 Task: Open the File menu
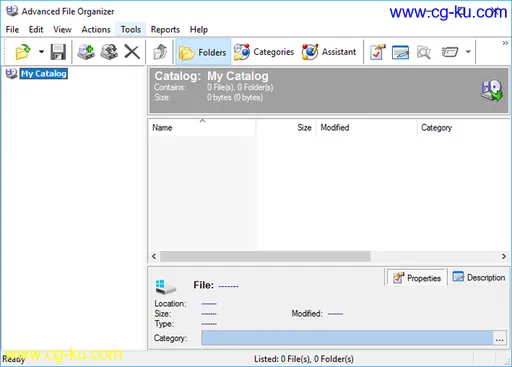(x=12, y=30)
